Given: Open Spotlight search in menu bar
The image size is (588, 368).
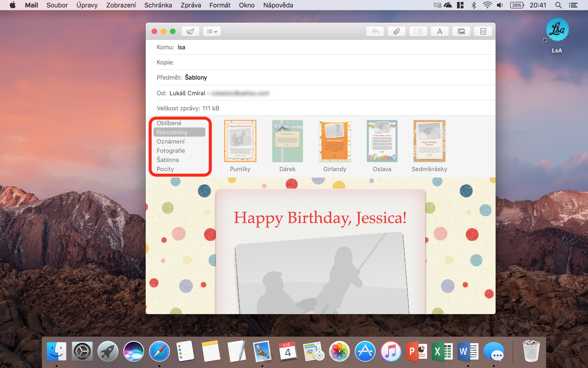Looking at the screenshot, I should [x=558, y=5].
